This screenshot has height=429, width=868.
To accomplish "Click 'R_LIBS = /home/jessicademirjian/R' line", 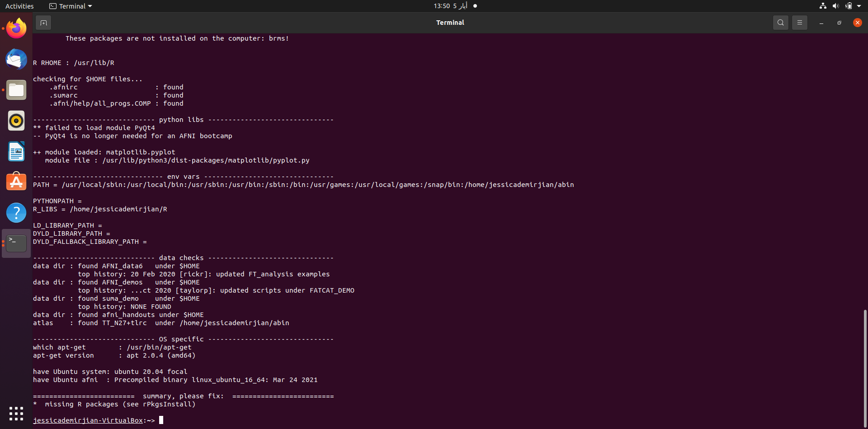I will click(x=100, y=209).
